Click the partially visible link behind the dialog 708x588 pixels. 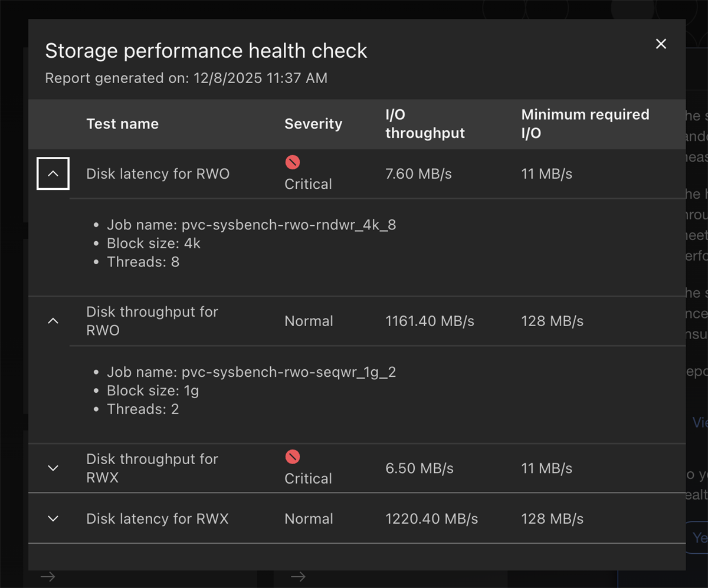pos(700,422)
